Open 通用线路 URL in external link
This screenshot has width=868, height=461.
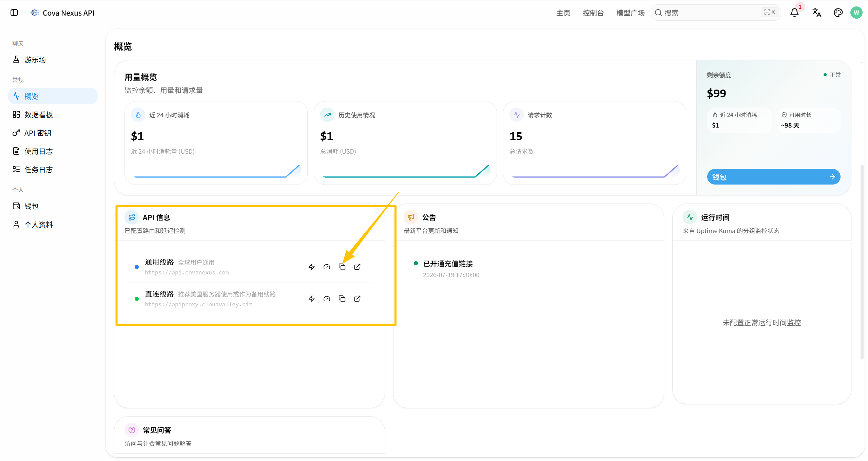(x=357, y=267)
